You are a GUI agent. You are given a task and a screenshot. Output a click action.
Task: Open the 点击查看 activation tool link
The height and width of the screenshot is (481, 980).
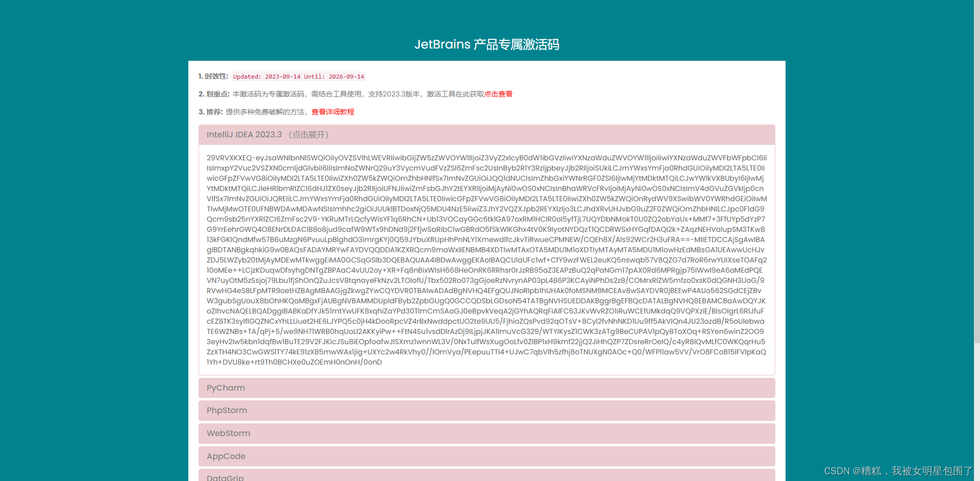[x=498, y=94]
